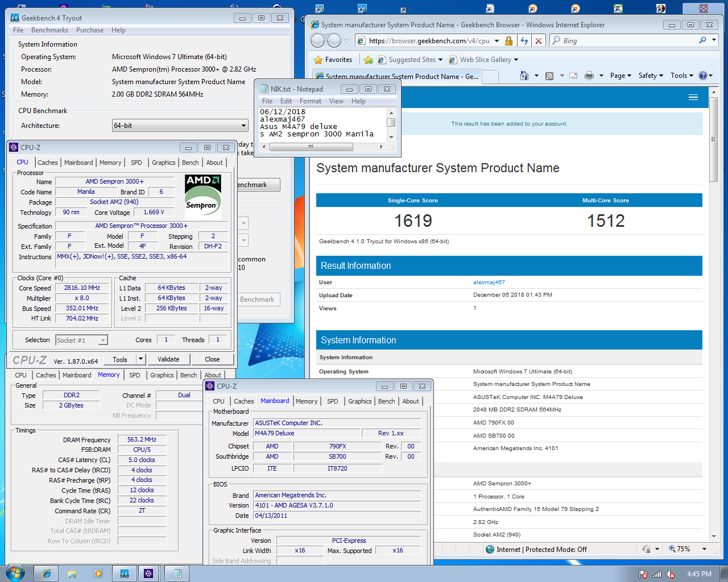Expand arrow beside CPU-Z Tools button

pyautogui.click(x=142, y=359)
